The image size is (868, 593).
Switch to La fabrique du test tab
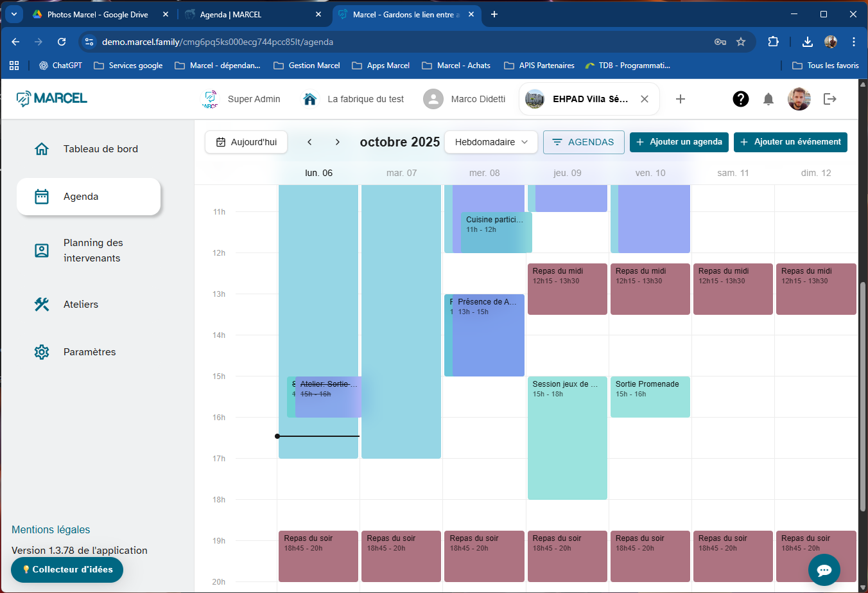point(365,99)
